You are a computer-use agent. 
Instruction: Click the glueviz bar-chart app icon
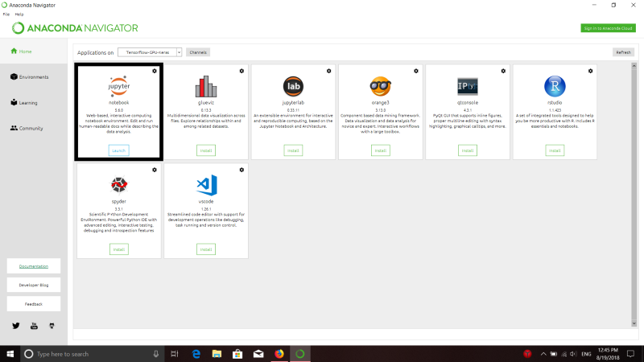(206, 86)
